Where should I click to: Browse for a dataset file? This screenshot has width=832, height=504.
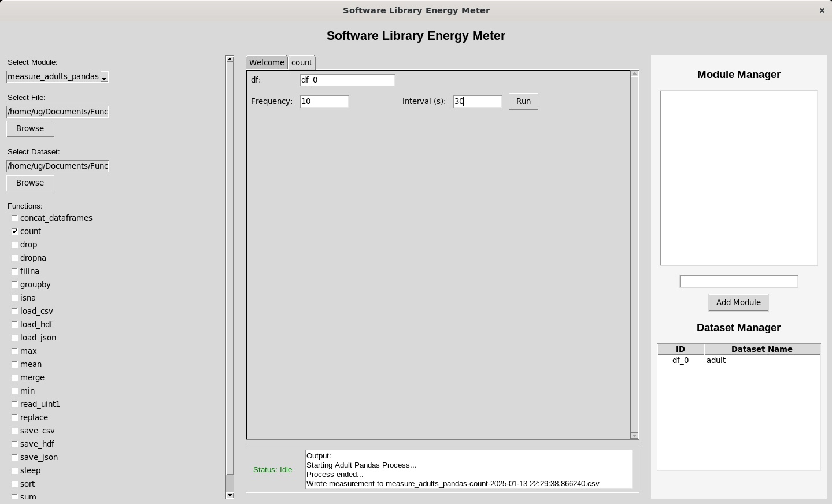30,183
